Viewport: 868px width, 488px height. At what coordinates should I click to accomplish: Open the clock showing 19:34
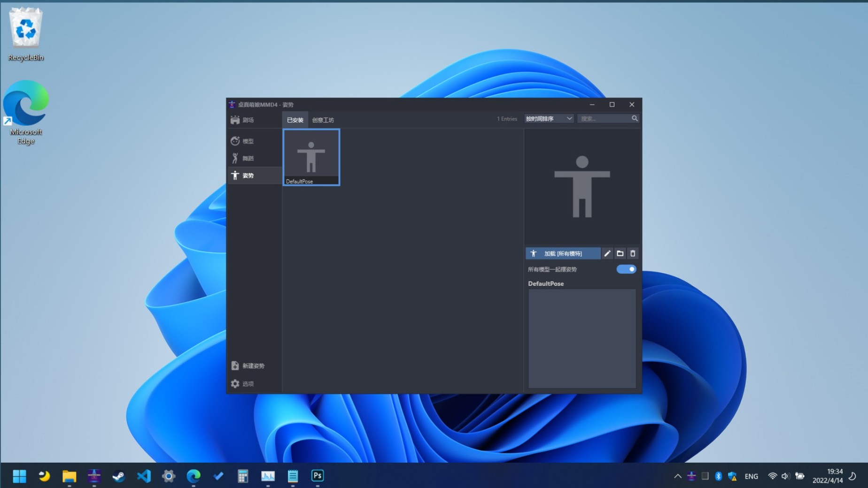(x=828, y=476)
